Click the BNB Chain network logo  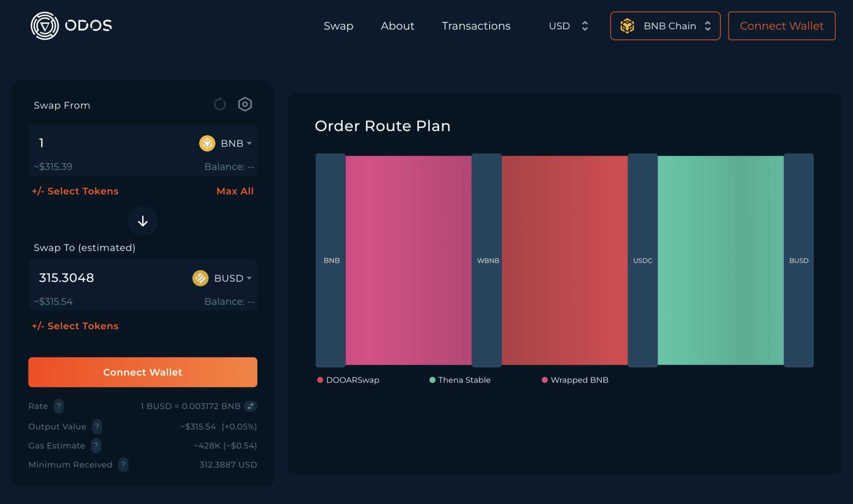(x=627, y=26)
